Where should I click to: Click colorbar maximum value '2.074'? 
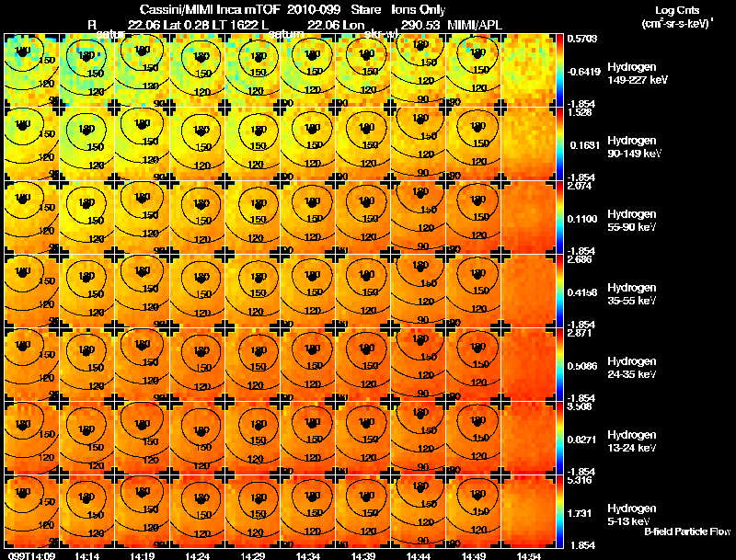click(x=580, y=186)
